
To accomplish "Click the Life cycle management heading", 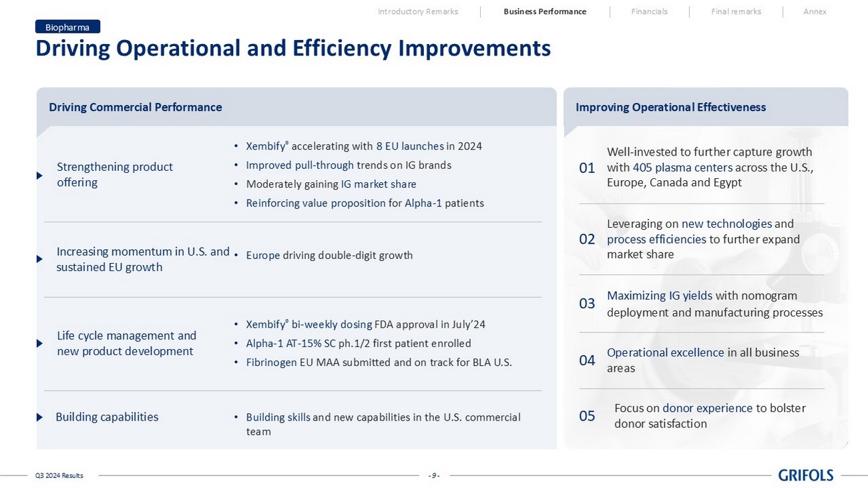I will click(x=127, y=343).
